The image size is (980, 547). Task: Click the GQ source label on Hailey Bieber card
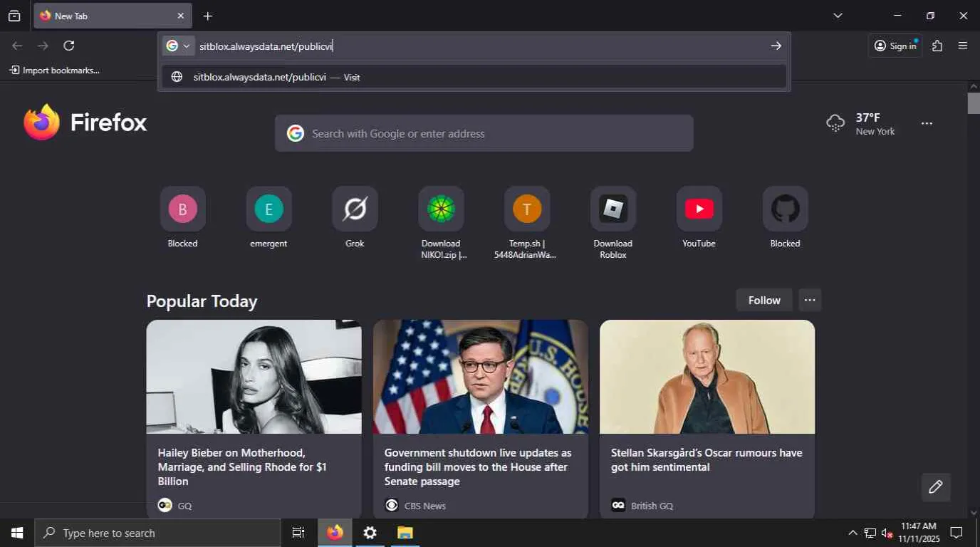[x=184, y=506]
